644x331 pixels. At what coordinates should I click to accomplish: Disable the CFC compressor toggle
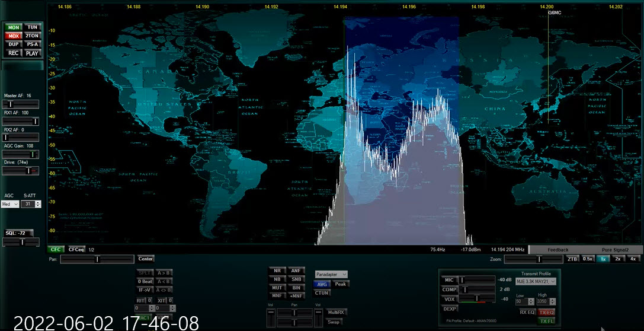pos(56,250)
